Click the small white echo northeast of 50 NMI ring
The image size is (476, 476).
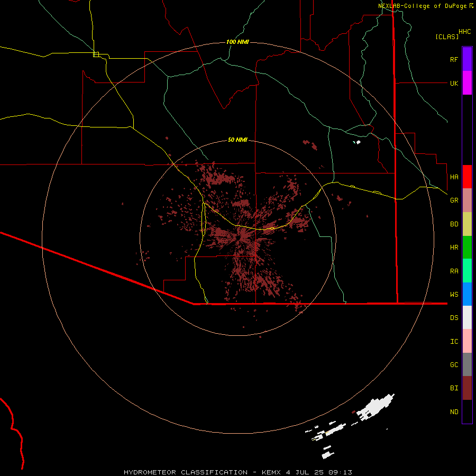tap(359, 142)
